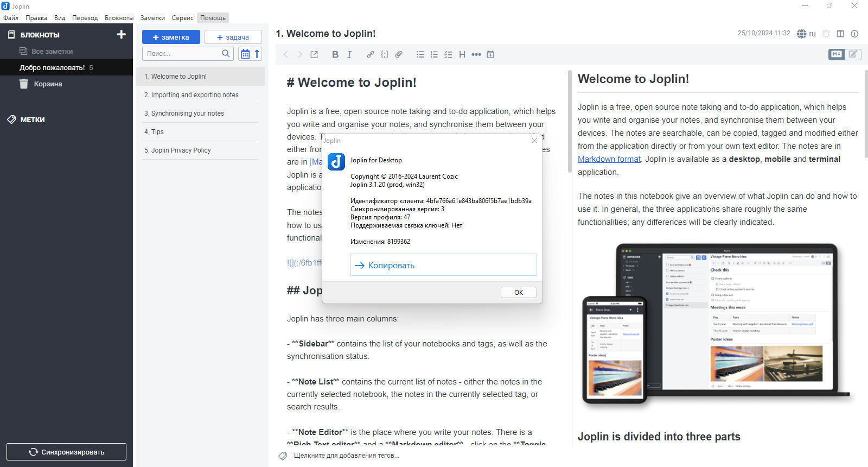Click the Italic formatting icon

tap(349, 54)
